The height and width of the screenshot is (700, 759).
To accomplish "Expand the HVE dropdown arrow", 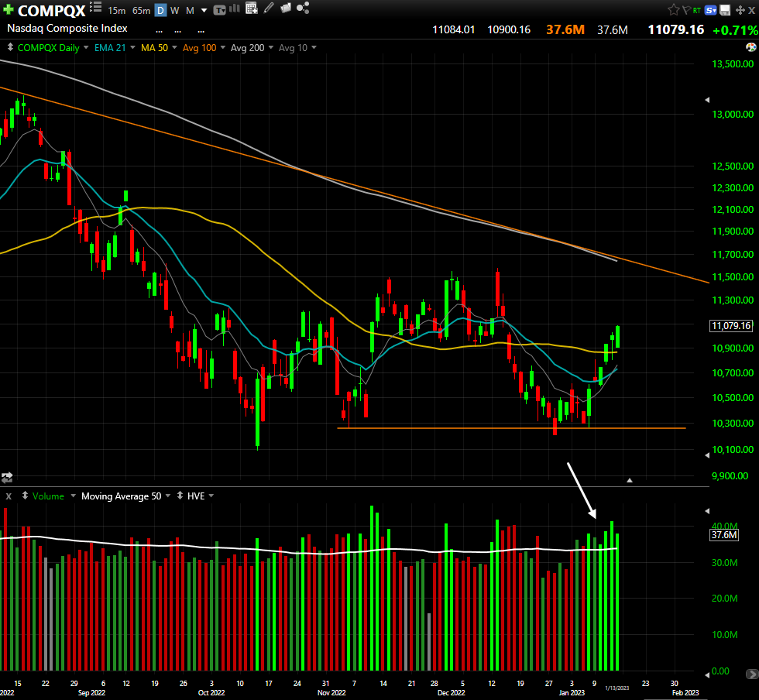I will [211, 496].
